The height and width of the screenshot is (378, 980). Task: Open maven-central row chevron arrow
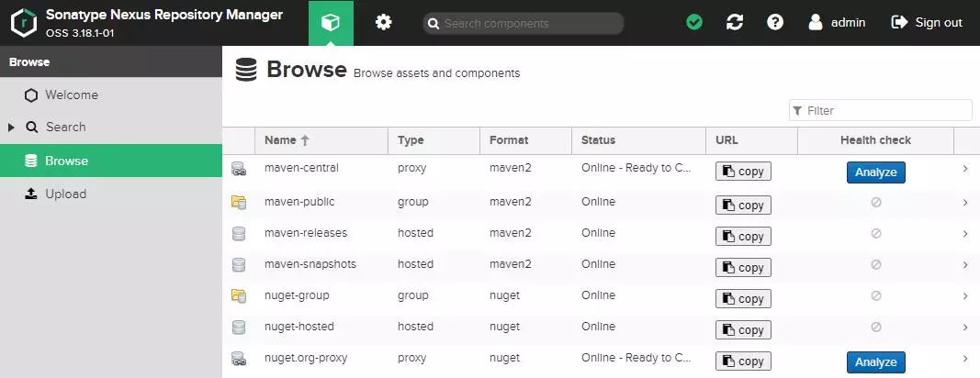(965, 169)
